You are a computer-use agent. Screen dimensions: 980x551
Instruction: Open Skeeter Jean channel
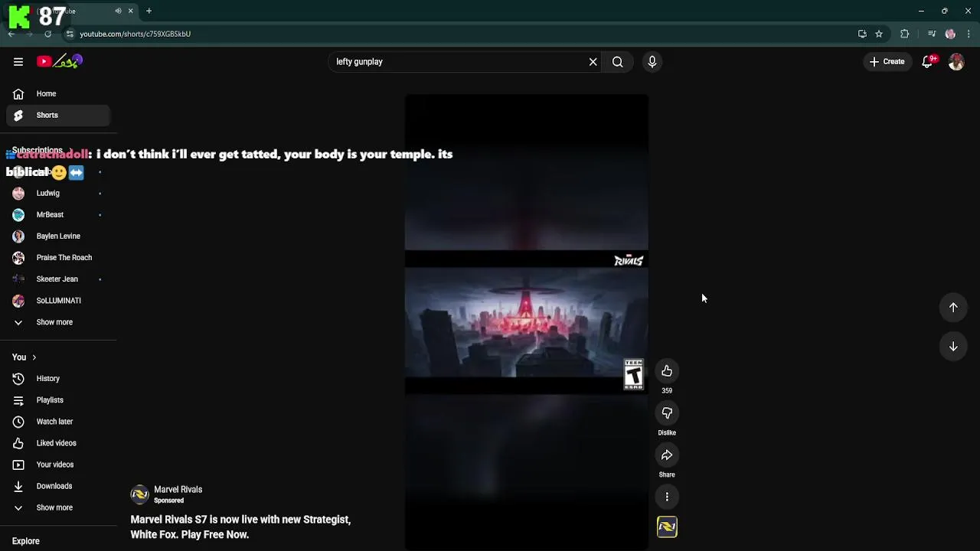point(58,279)
